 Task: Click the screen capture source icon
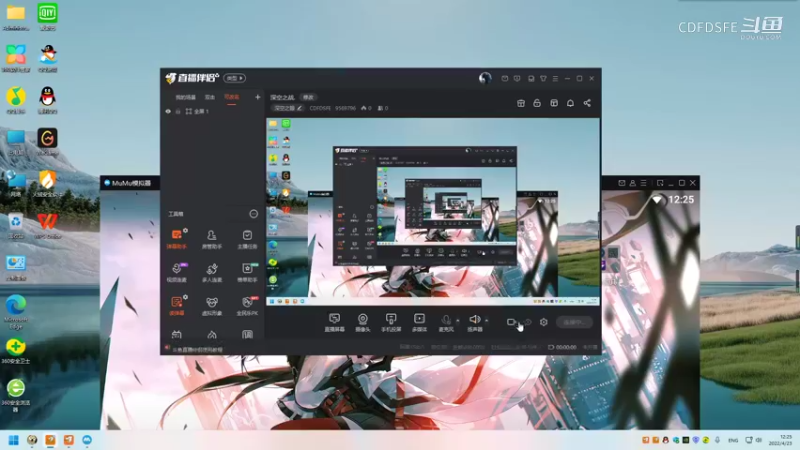pos(334,322)
